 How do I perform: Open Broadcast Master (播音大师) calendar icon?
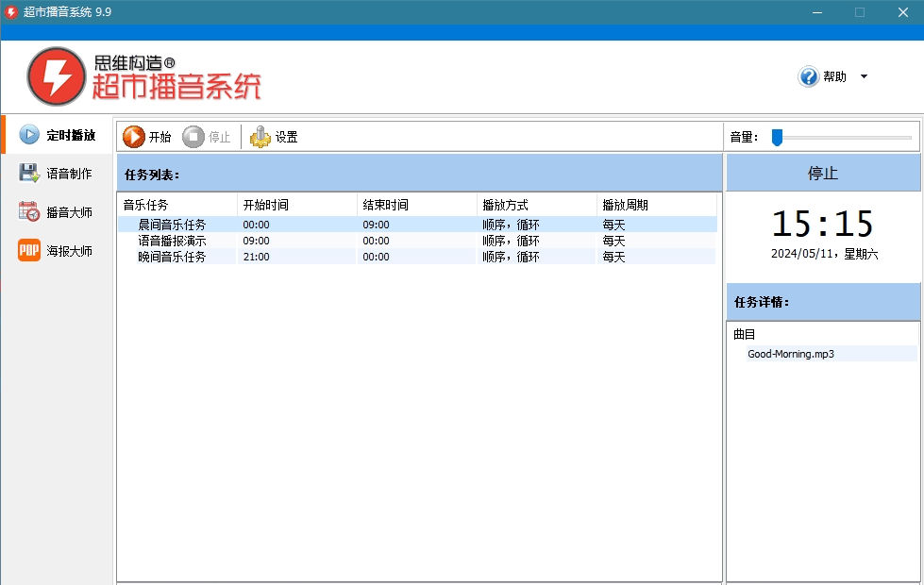[x=29, y=212]
